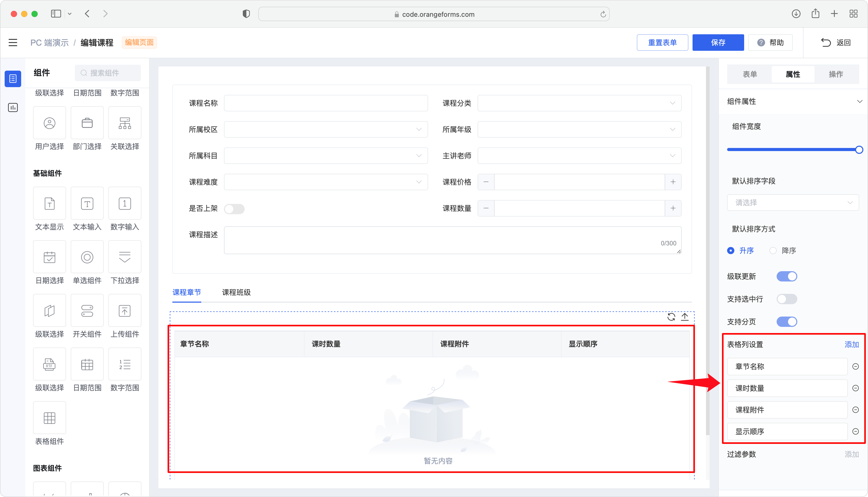Select the 日期选择 component icon
This screenshot has height=497, width=868.
click(50, 257)
